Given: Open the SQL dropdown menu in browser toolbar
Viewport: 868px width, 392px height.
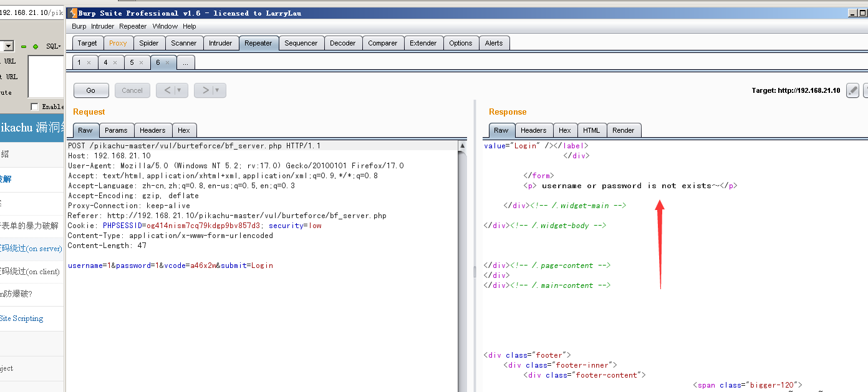Looking at the screenshot, I should tap(54, 47).
